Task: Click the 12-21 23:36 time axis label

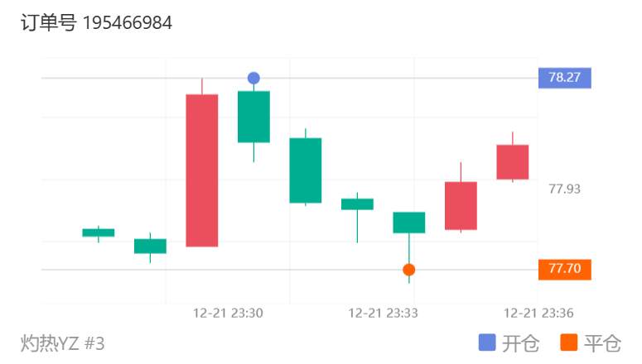Action: tap(538, 314)
